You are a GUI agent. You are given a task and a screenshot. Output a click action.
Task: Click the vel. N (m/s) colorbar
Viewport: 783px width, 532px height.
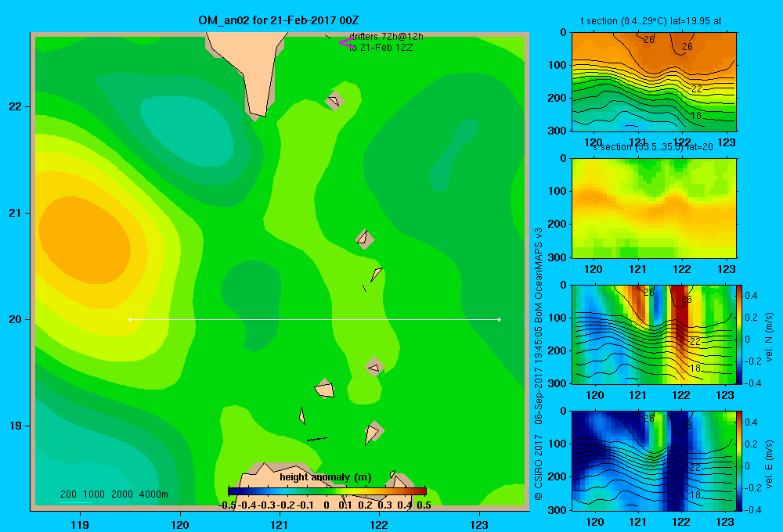(x=739, y=334)
